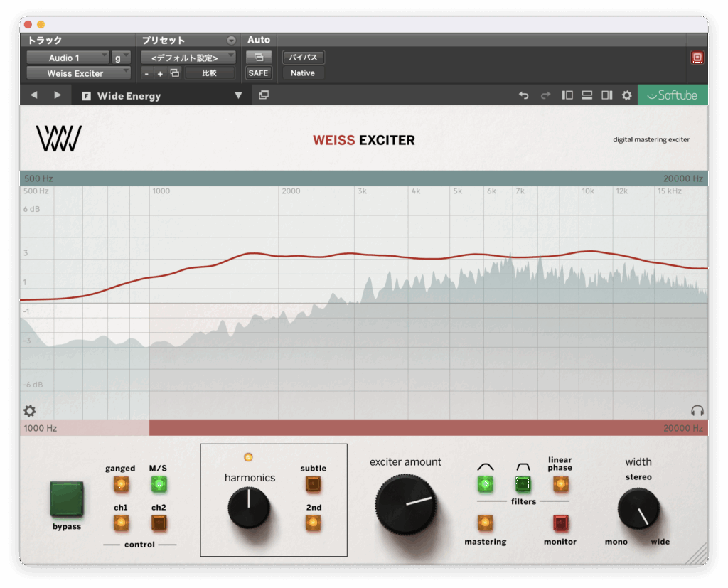This screenshot has width=728, height=588.
Task: Click the SAFE automation button
Action: point(259,73)
